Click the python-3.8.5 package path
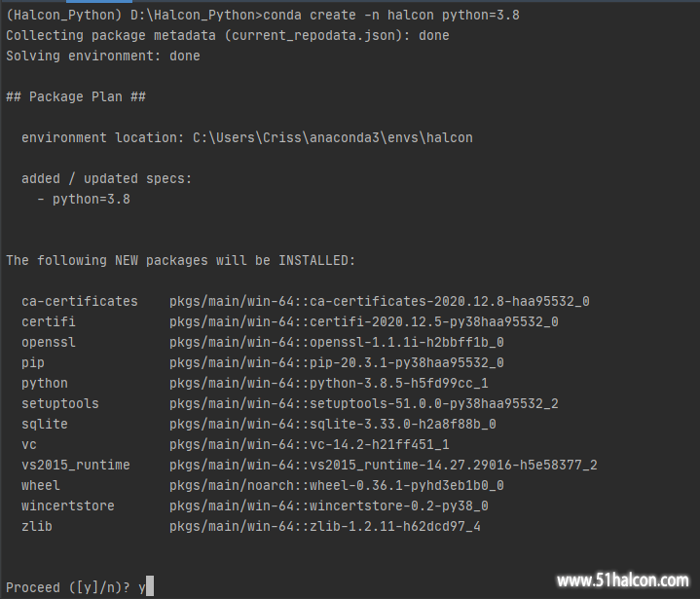The image size is (700, 599). 328,383
